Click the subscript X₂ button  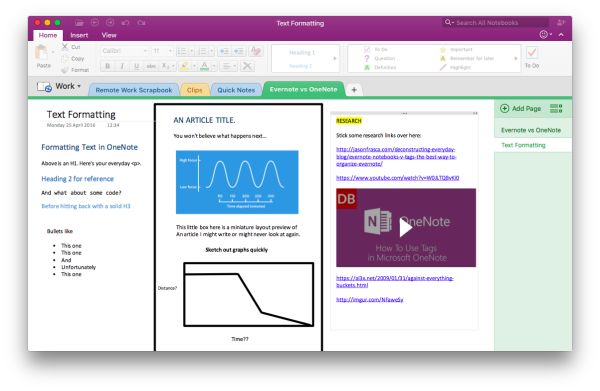(166, 66)
